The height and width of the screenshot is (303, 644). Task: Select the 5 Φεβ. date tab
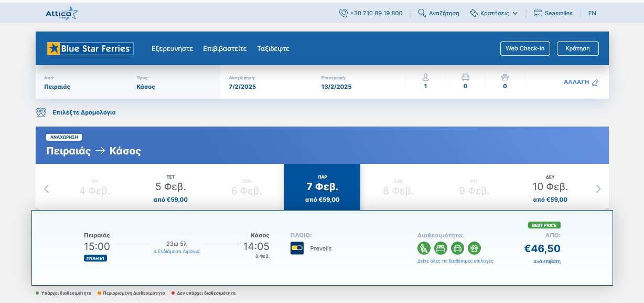tap(170, 188)
